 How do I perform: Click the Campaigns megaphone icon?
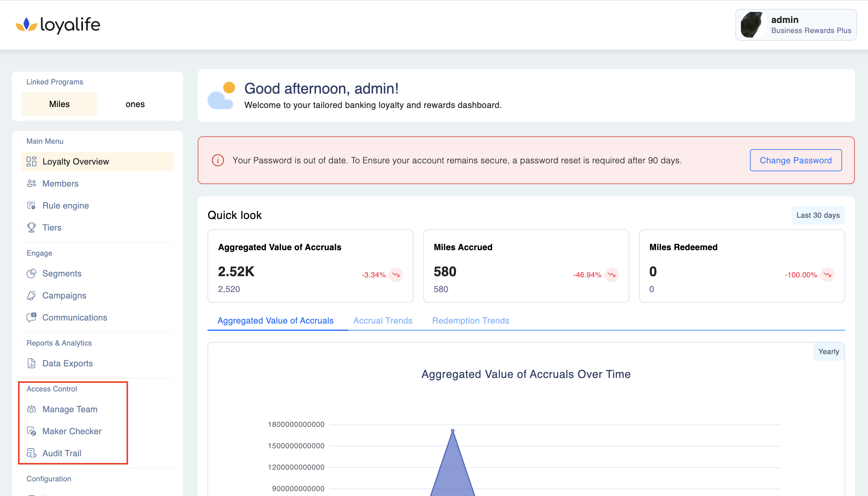tap(31, 295)
